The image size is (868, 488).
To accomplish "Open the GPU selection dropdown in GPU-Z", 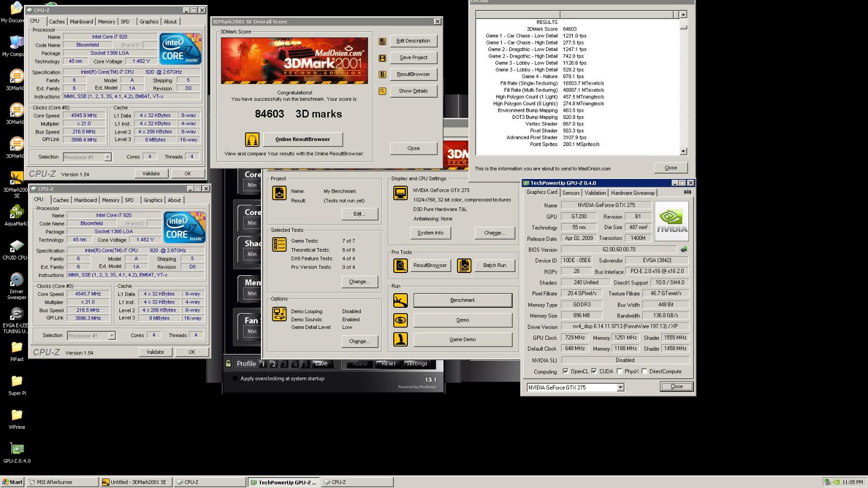I will point(621,388).
